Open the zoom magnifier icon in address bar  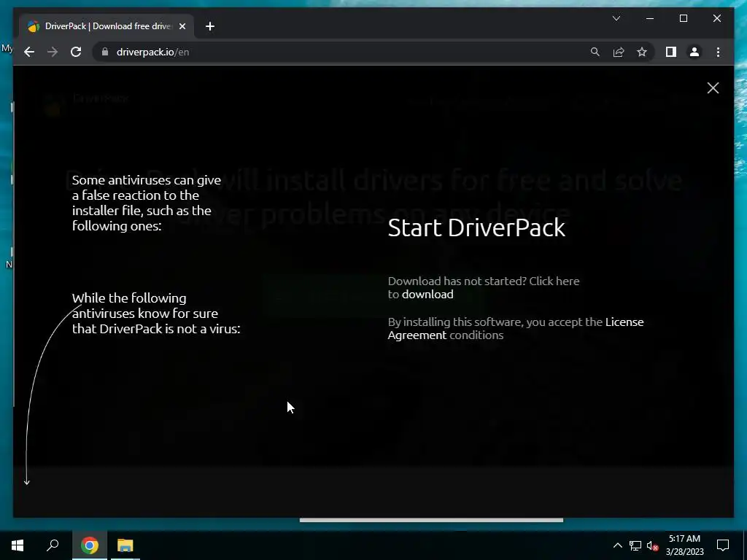click(x=595, y=52)
